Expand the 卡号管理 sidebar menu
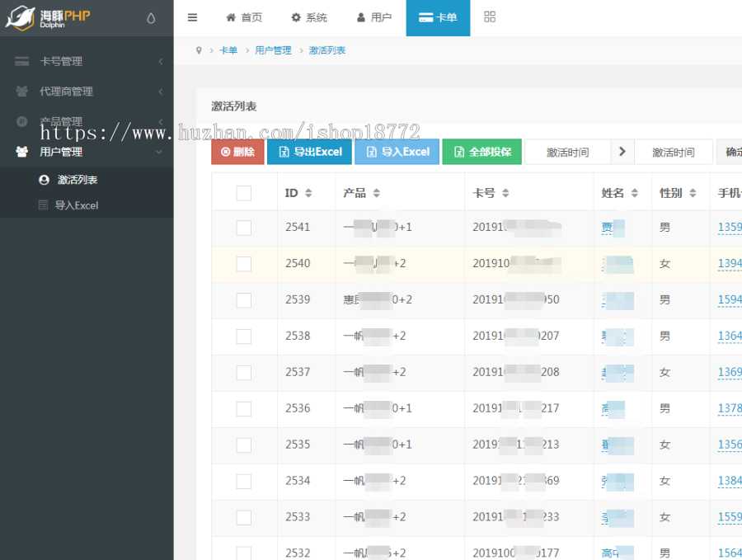The width and height of the screenshot is (742, 560). [x=87, y=61]
